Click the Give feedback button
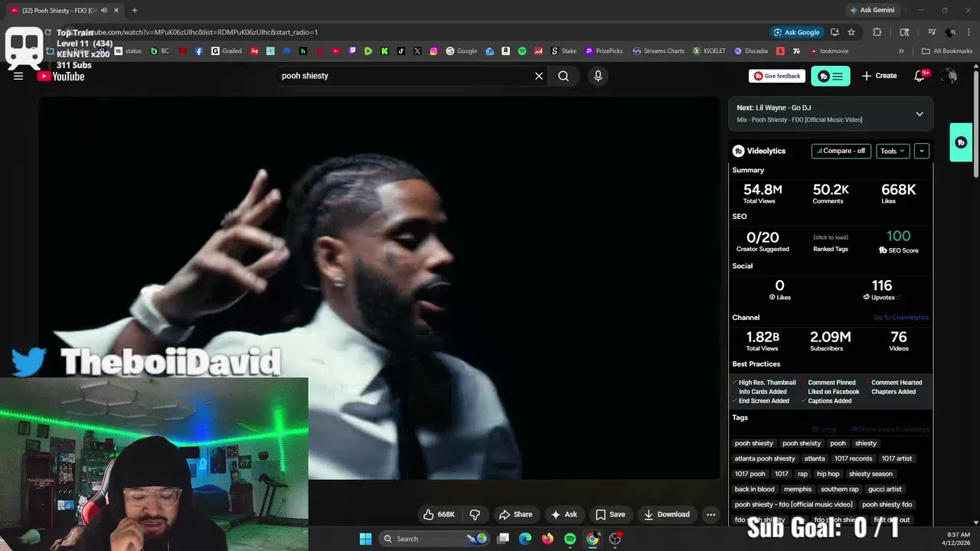Image resolution: width=980 pixels, height=551 pixels. tap(777, 76)
